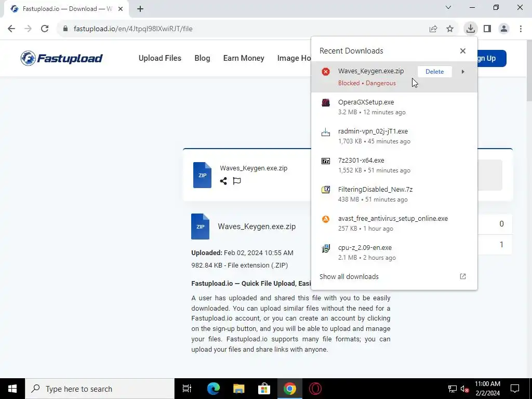Open a new tab with the plus button

click(x=140, y=9)
